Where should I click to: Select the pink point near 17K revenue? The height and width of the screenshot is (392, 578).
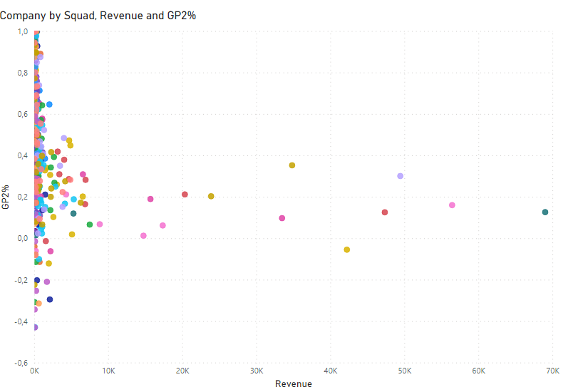pyautogui.click(x=162, y=226)
